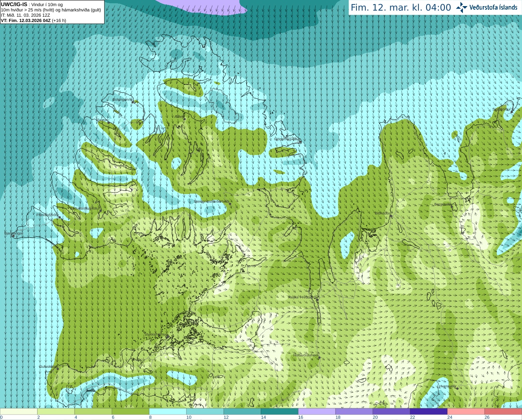Select the 10–12 m/s turquoise legend swatch
522x420 pixels.
(205, 411)
